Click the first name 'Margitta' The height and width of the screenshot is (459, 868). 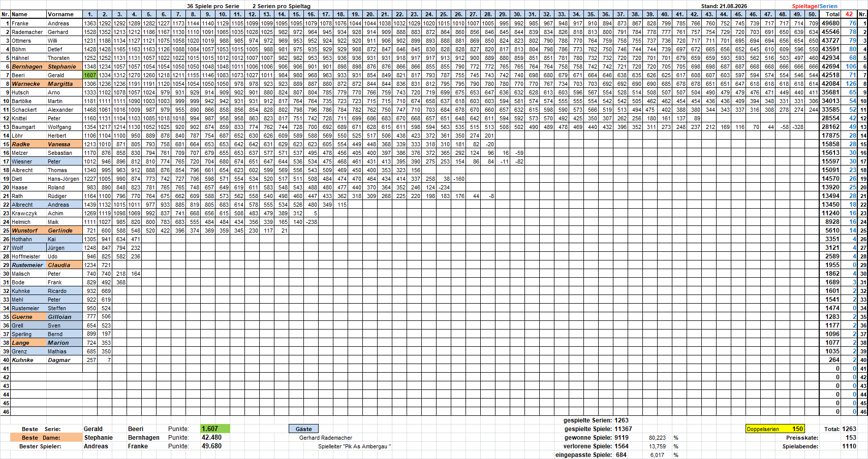click(x=64, y=84)
